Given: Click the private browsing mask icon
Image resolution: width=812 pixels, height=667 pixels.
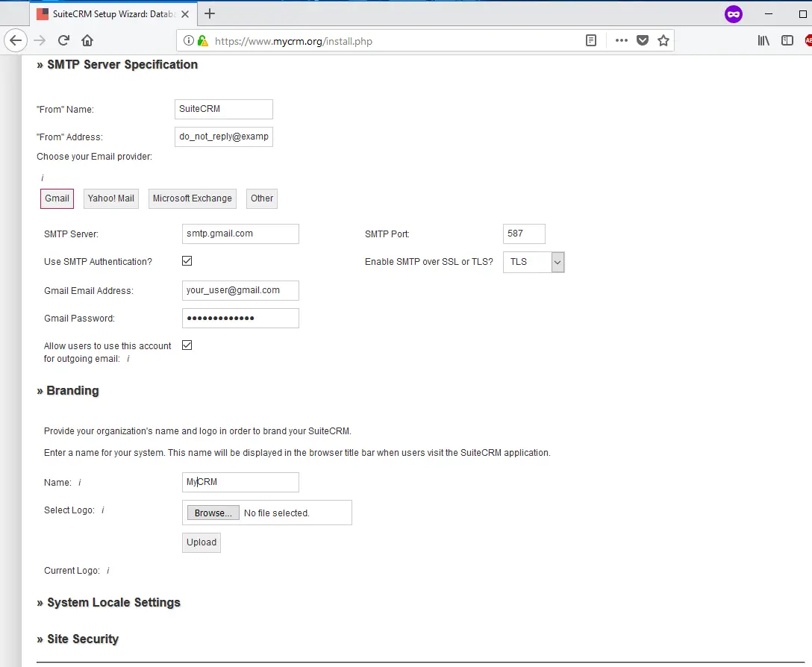Looking at the screenshot, I should coord(734,14).
